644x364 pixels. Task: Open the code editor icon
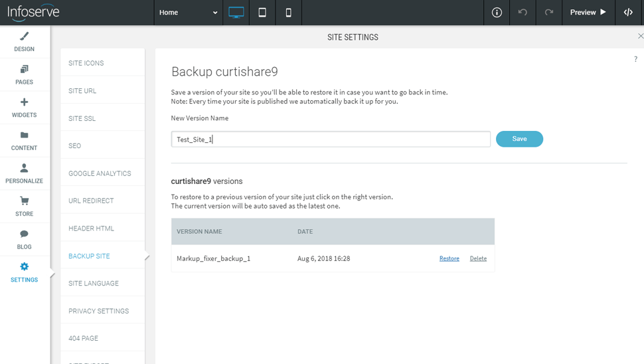coord(628,13)
